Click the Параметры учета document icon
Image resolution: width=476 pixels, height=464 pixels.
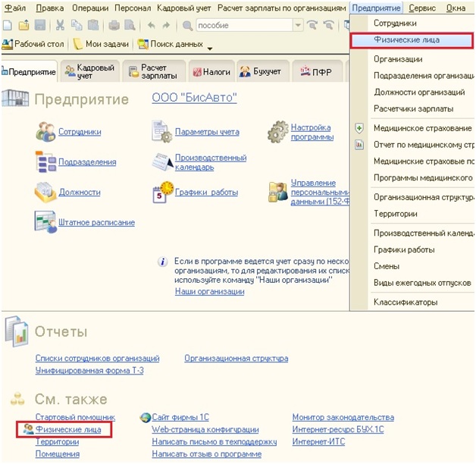[162, 132]
